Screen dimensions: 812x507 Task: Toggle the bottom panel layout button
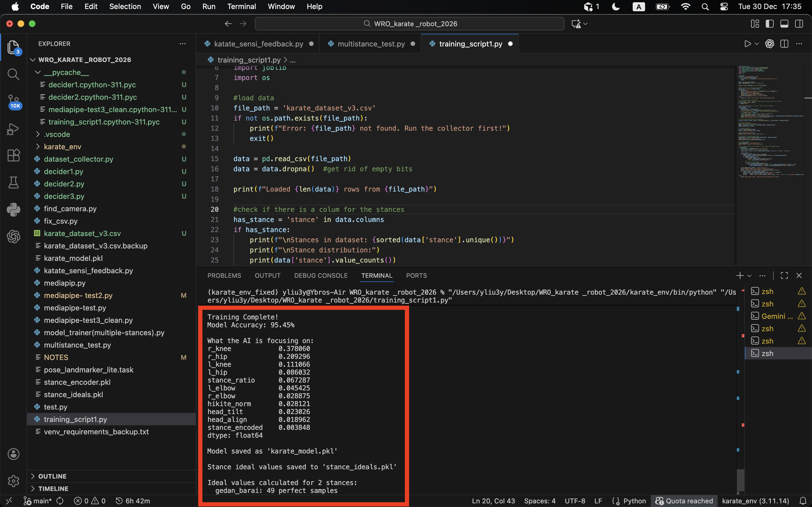[784, 24]
